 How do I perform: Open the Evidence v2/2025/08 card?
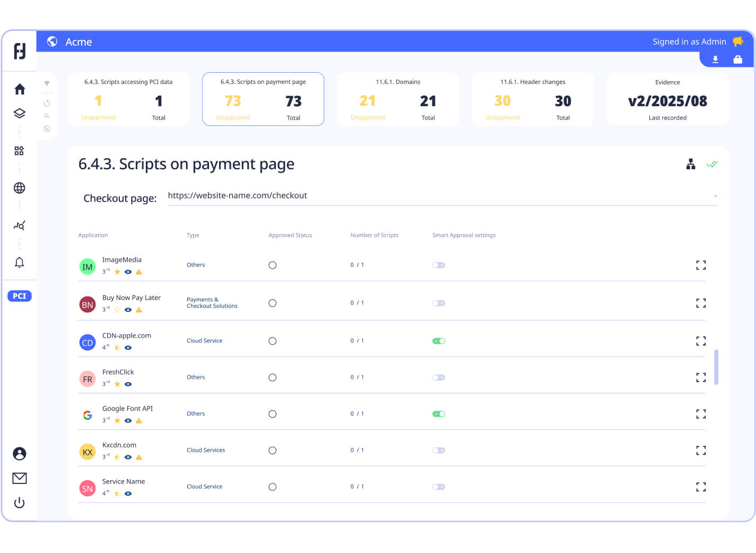click(667, 99)
